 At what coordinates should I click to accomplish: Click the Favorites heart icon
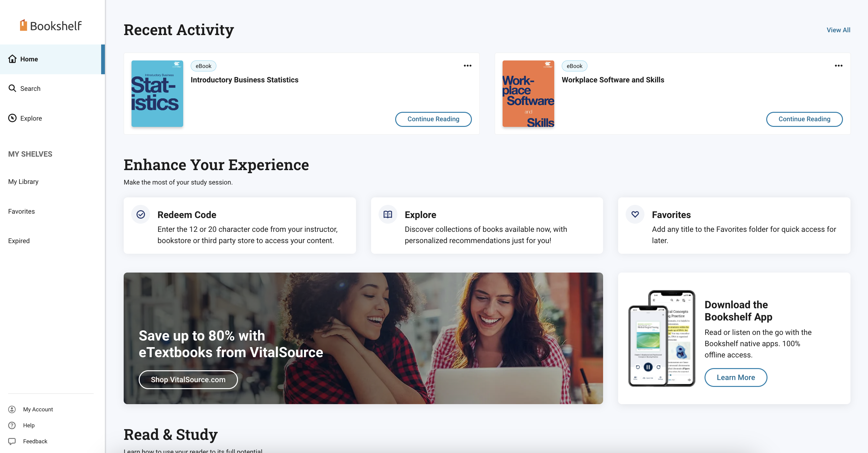[635, 214]
